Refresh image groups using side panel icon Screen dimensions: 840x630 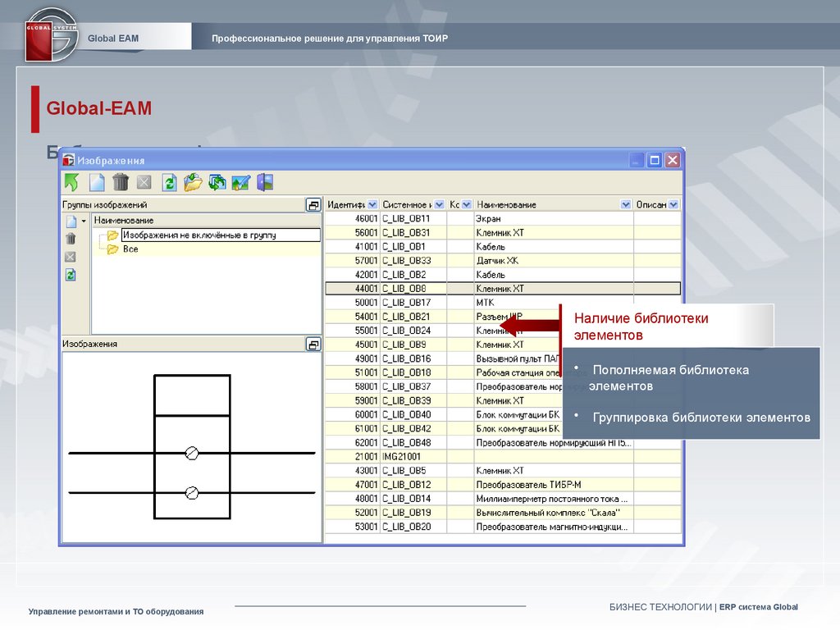click(71, 275)
